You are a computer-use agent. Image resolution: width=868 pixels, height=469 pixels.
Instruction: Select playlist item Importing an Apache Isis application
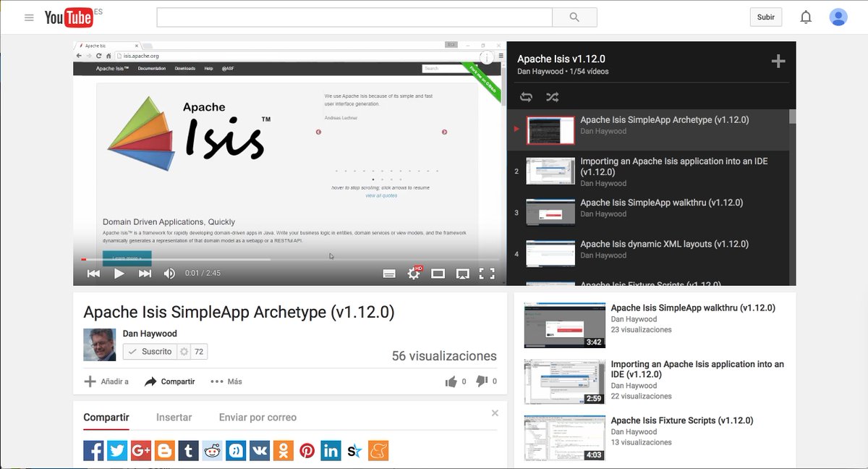point(648,172)
